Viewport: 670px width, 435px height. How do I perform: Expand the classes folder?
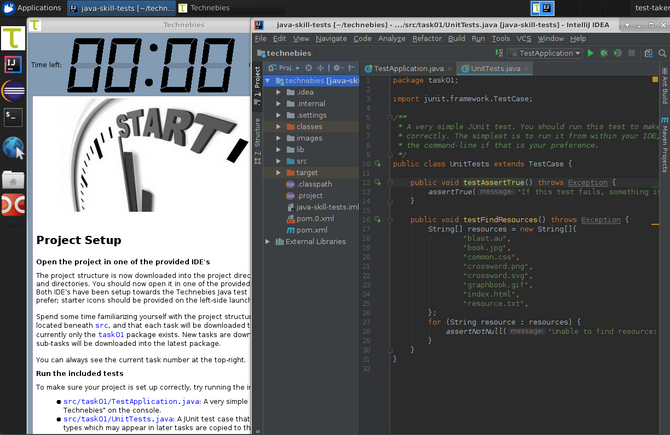coord(279,126)
